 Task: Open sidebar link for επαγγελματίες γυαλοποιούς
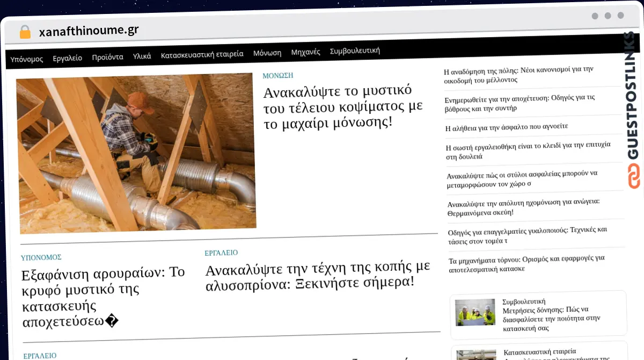[x=528, y=236]
